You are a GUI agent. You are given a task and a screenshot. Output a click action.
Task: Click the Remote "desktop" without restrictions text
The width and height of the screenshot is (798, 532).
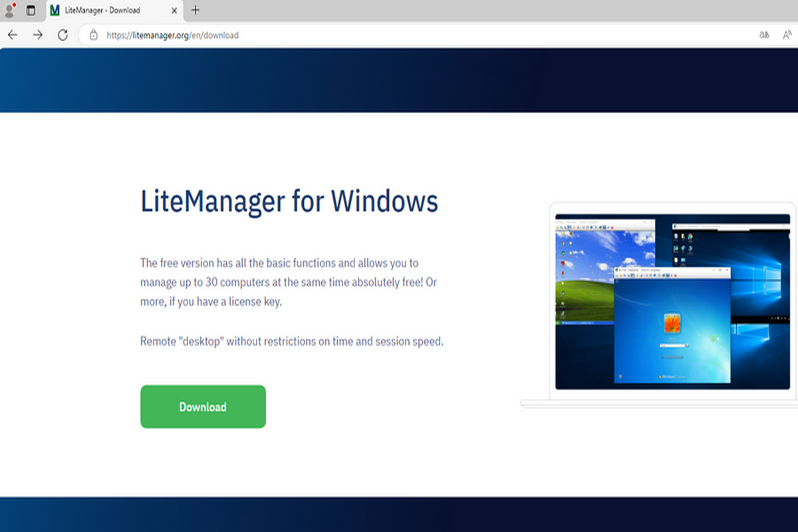click(291, 342)
